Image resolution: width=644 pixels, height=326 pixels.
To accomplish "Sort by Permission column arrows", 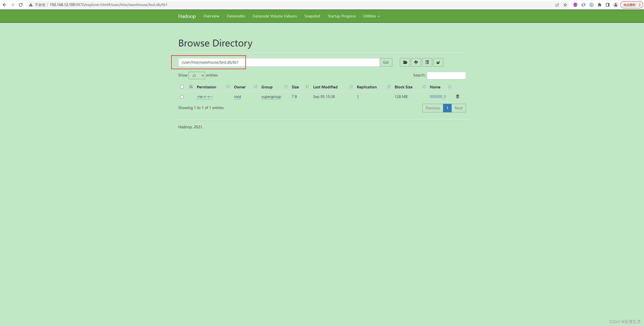I will point(228,87).
